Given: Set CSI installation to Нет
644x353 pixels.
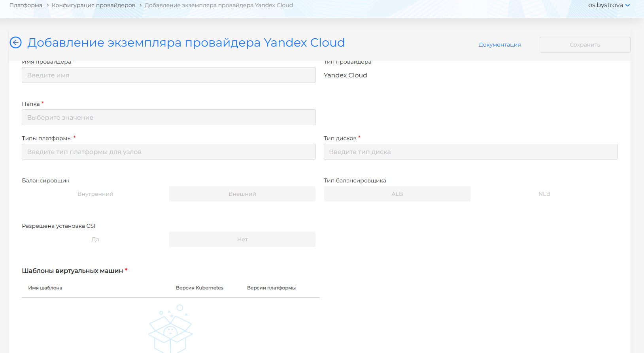Looking at the screenshot, I should pos(242,239).
